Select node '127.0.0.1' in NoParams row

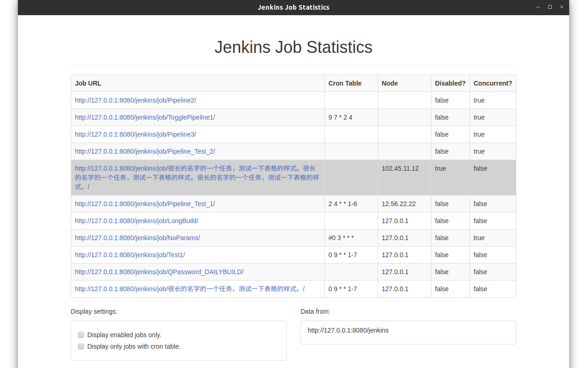coord(395,238)
